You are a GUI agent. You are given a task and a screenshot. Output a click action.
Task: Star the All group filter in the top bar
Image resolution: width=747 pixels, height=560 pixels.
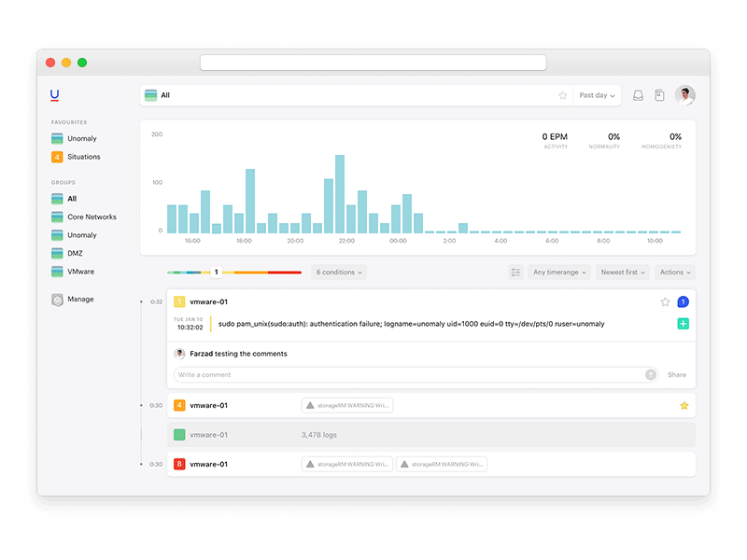pos(563,94)
